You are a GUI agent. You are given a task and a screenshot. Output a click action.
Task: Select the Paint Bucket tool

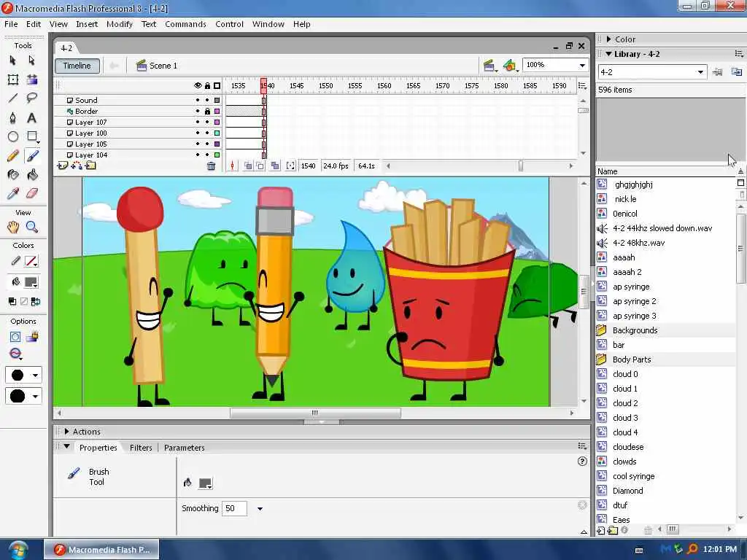point(32,175)
